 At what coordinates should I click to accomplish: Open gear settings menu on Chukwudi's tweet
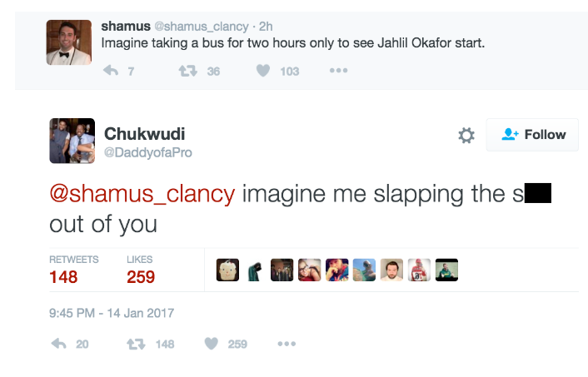click(x=466, y=135)
